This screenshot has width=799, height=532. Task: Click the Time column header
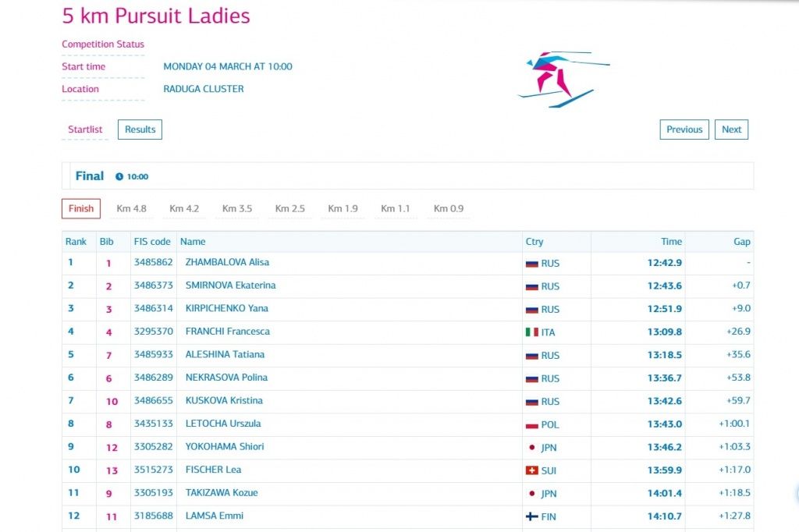[x=671, y=242]
